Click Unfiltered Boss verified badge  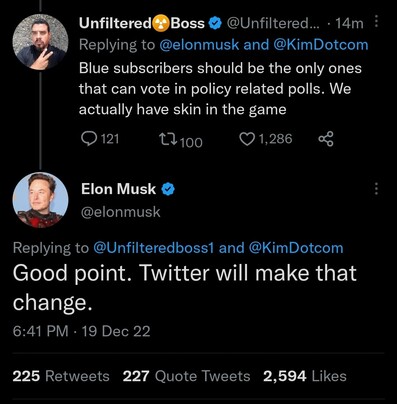(x=215, y=23)
